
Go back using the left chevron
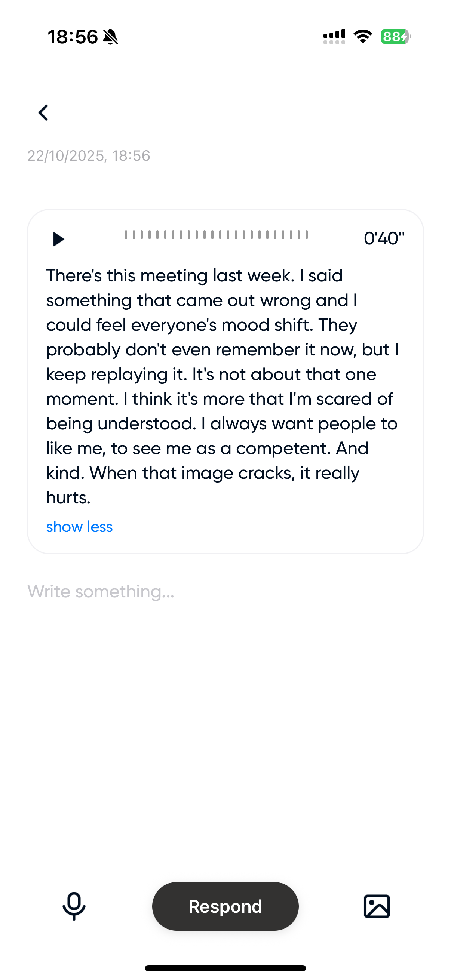[43, 113]
